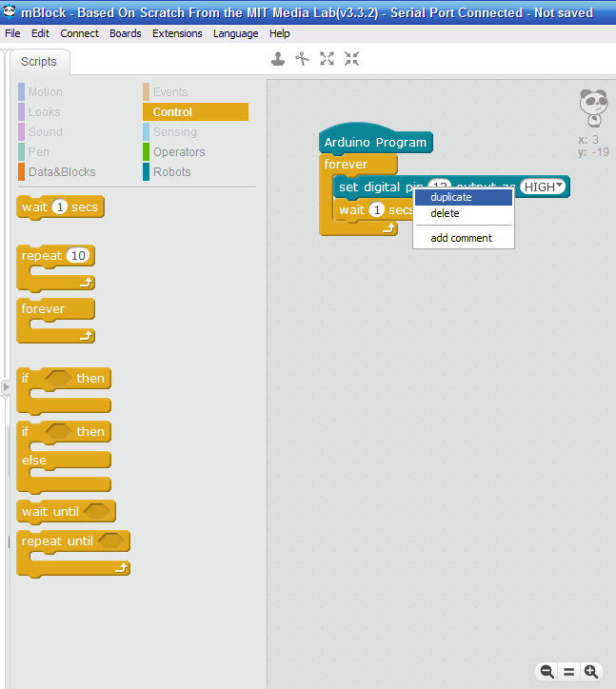The height and width of the screenshot is (689, 616).
Task: Open the Boards menu
Action: [x=126, y=33]
